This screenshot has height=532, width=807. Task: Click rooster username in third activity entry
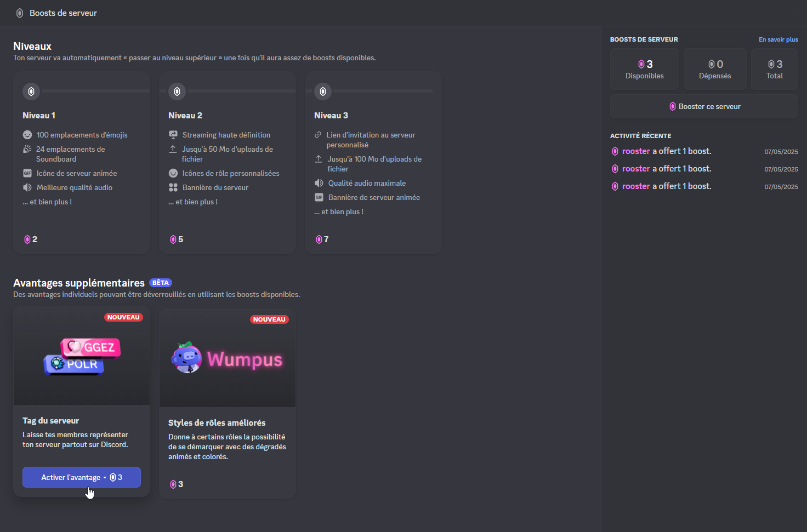click(636, 186)
